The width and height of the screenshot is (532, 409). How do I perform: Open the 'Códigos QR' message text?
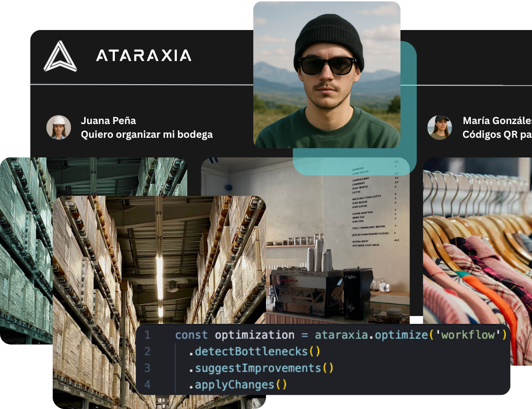click(x=497, y=134)
